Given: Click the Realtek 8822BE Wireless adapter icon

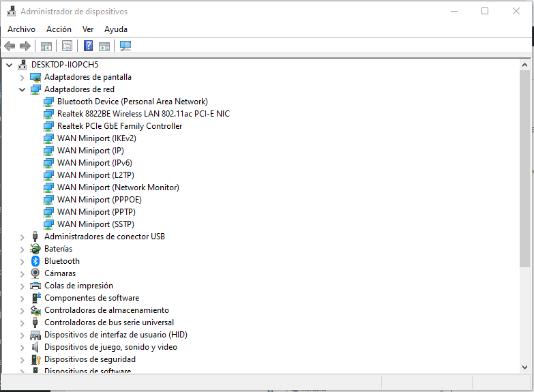Looking at the screenshot, I should (x=48, y=114).
